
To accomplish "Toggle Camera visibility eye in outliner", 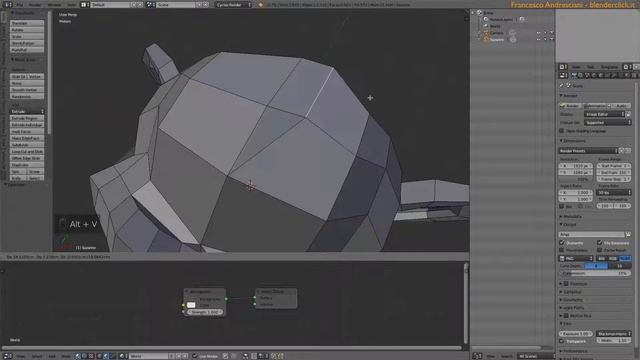I will pos(539,33).
